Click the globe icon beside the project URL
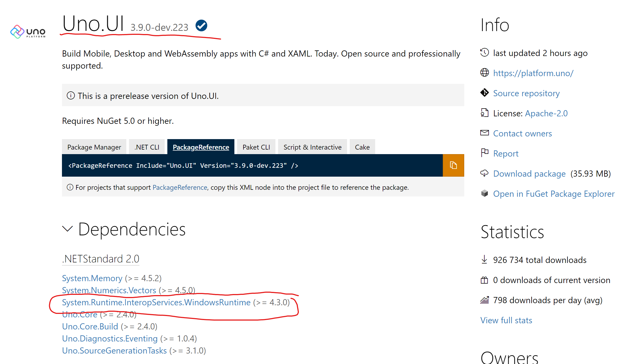The width and height of the screenshot is (638, 364). tap(484, 73)
